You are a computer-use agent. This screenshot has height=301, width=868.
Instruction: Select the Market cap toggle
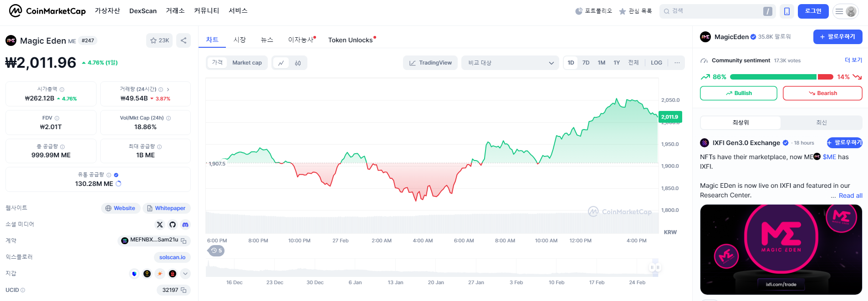[x=247, y=63]
